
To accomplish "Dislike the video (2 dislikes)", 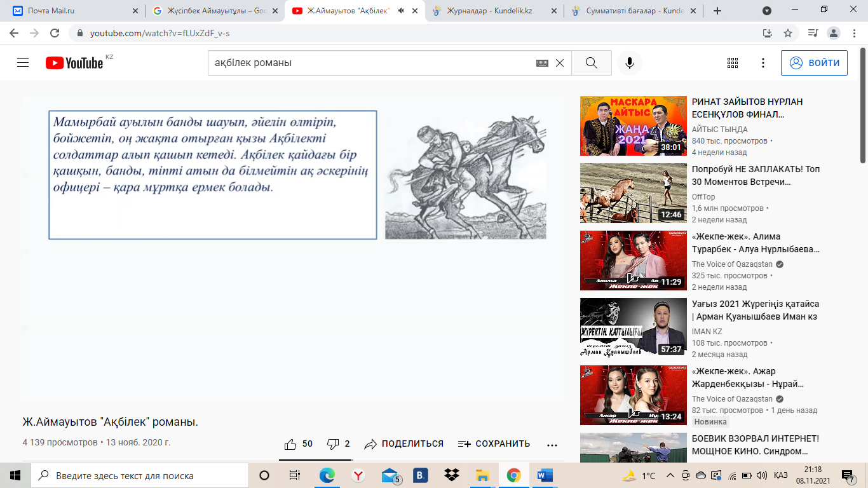I will point(338,444).
